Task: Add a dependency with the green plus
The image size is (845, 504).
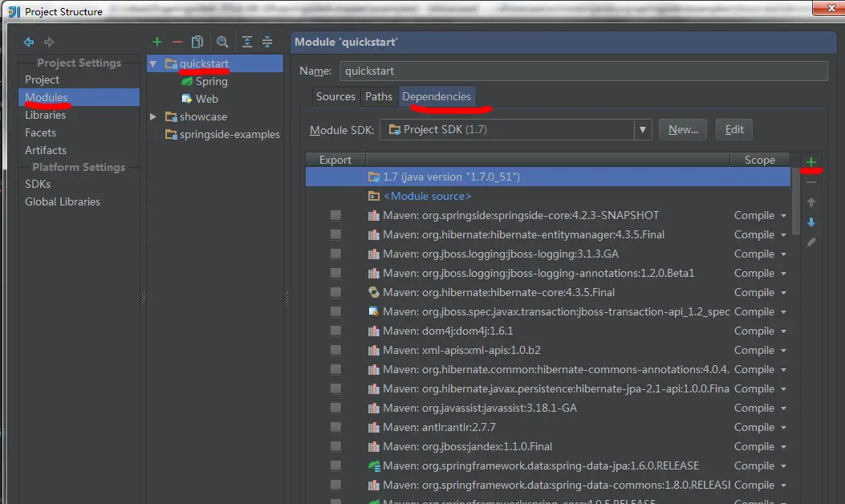Action: pos(811,161)
